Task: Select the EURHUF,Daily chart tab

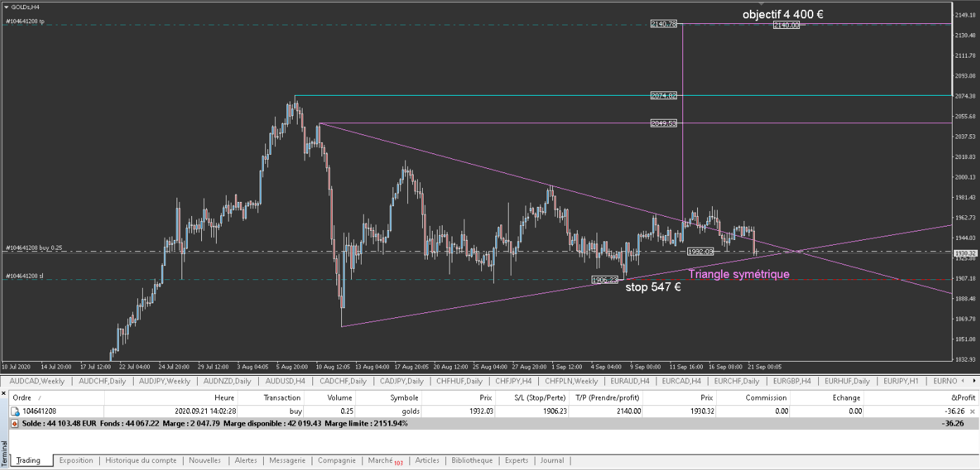Action: point(847,381)
